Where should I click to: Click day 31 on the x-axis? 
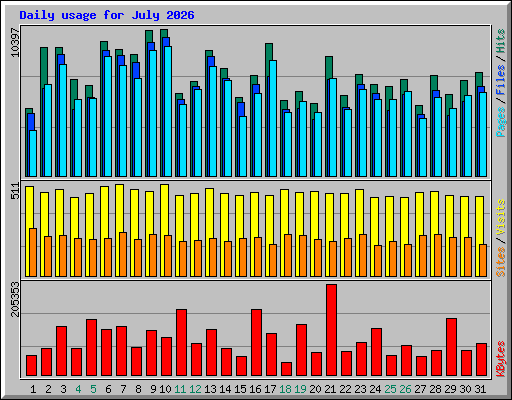(x=480, y=389)
